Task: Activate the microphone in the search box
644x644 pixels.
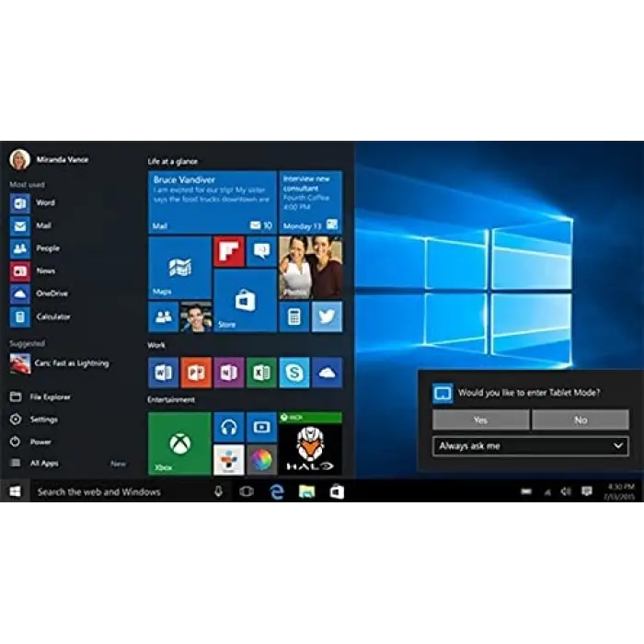Action: [219, 491]
